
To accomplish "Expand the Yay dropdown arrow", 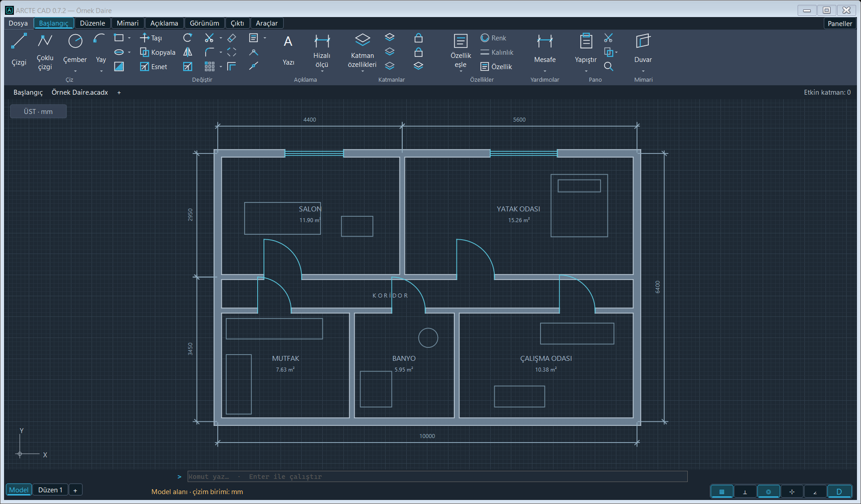I will 101,71.
